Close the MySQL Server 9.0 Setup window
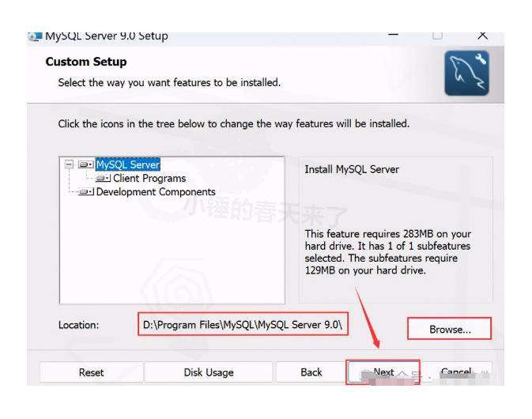This screenshot has height=419, width=532. click(x=483, y=36)
